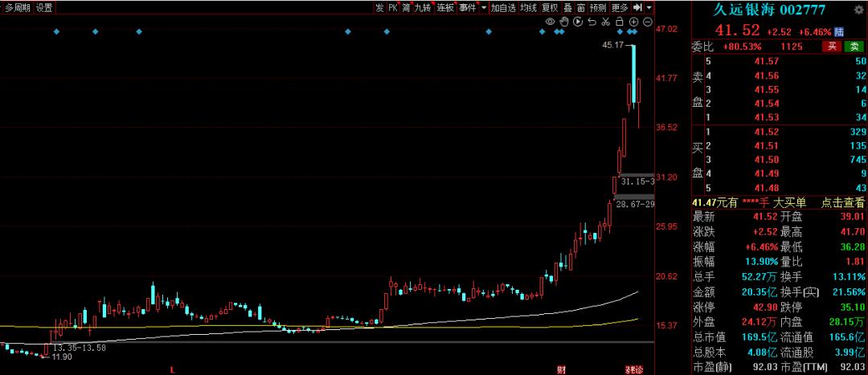Click the red 买 buy button
868x375 pixels.
(833, 47)
